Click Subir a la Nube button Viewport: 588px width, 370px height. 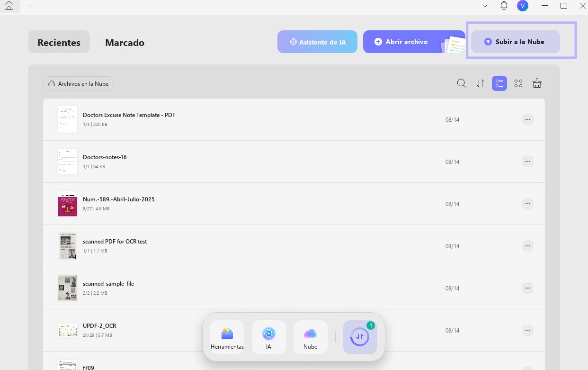click(515, 42)
